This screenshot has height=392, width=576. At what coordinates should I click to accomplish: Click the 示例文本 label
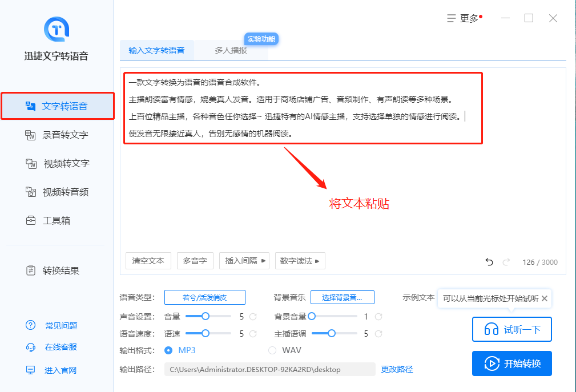click(x=418, y=297)
